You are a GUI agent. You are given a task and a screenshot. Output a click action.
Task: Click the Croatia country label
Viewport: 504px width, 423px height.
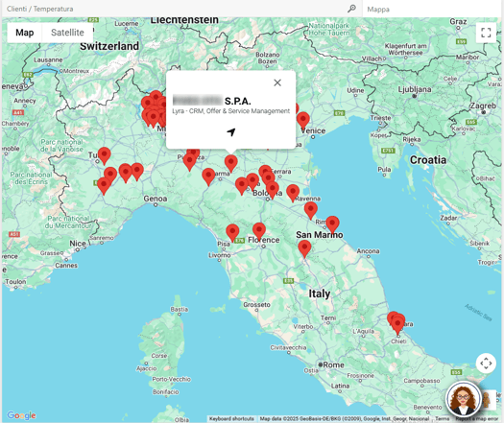[428, 159]
